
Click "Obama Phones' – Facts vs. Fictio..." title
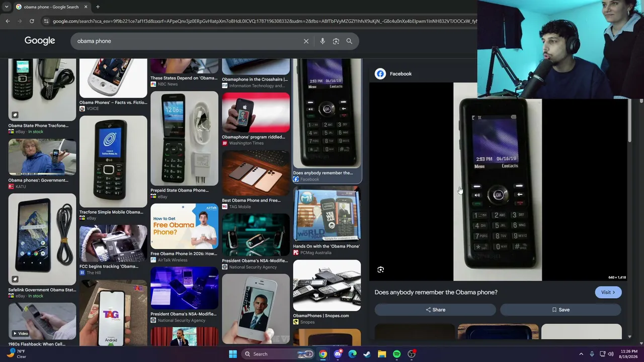click(113, 103)
